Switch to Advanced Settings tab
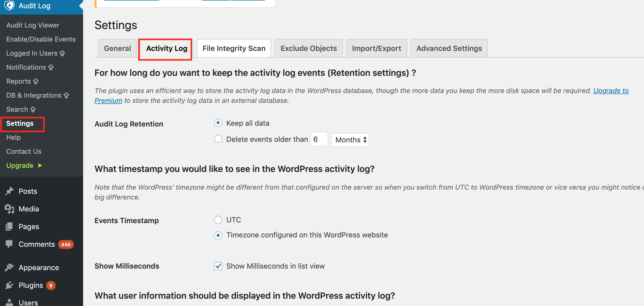The image size is (644, 306). click(x=449, y=48)
